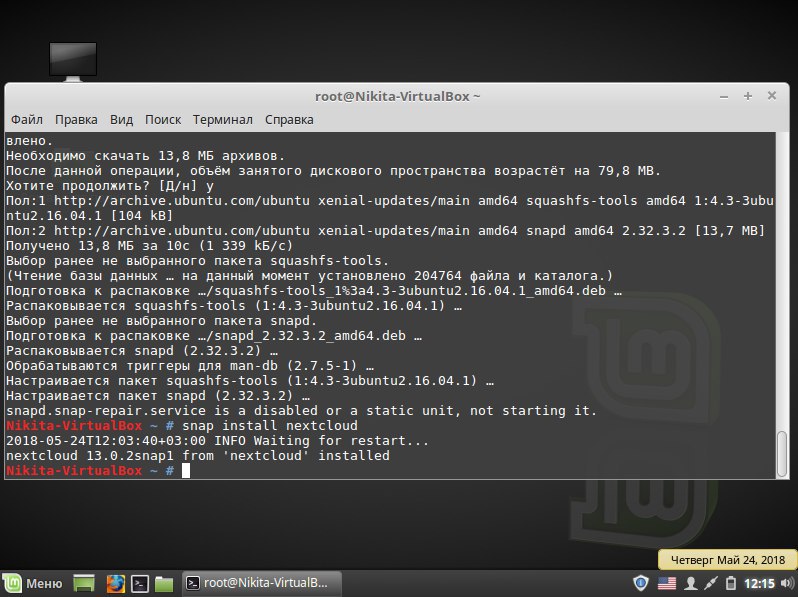Click the 'Необходимо скачать 13,8 МБ архивов.' line
This screenshot has width=798, height=597.
[x=146, y=156]
